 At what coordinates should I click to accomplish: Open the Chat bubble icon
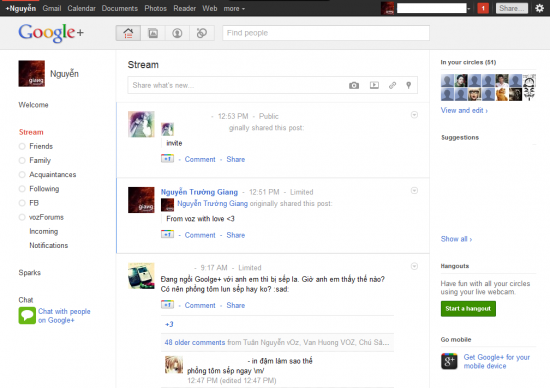27,315
